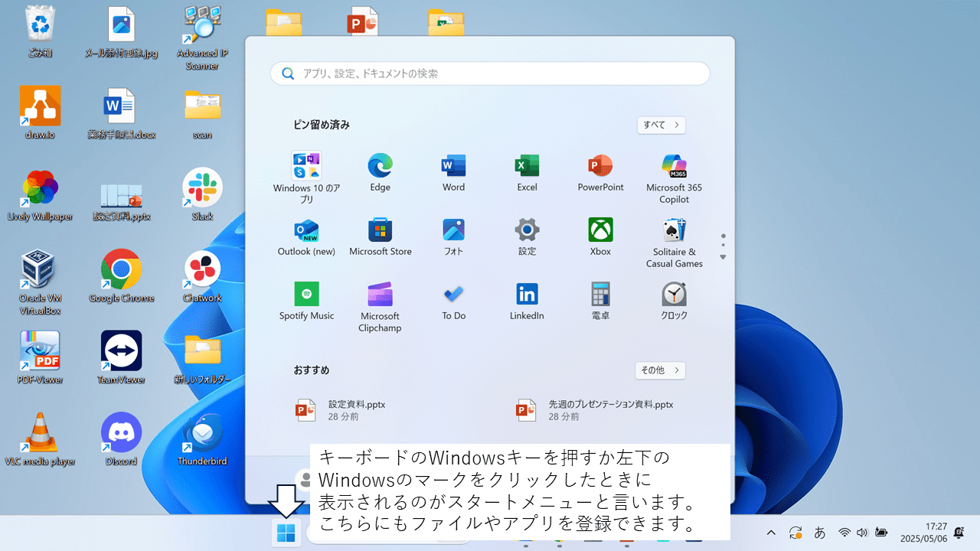980x551 pixels.
Task: Click the sync status tray icon
Action: coord(795,533)
